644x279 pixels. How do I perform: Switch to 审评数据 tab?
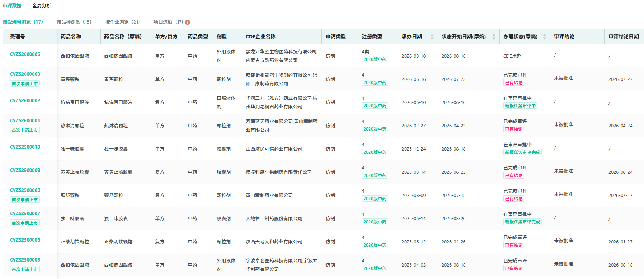(12, 6)
